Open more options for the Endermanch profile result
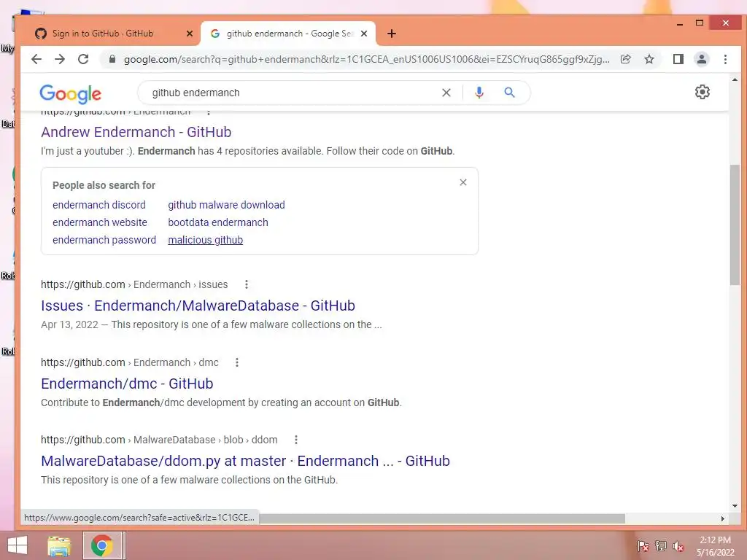Screen dimensions: 747x560 pos(208,112)
